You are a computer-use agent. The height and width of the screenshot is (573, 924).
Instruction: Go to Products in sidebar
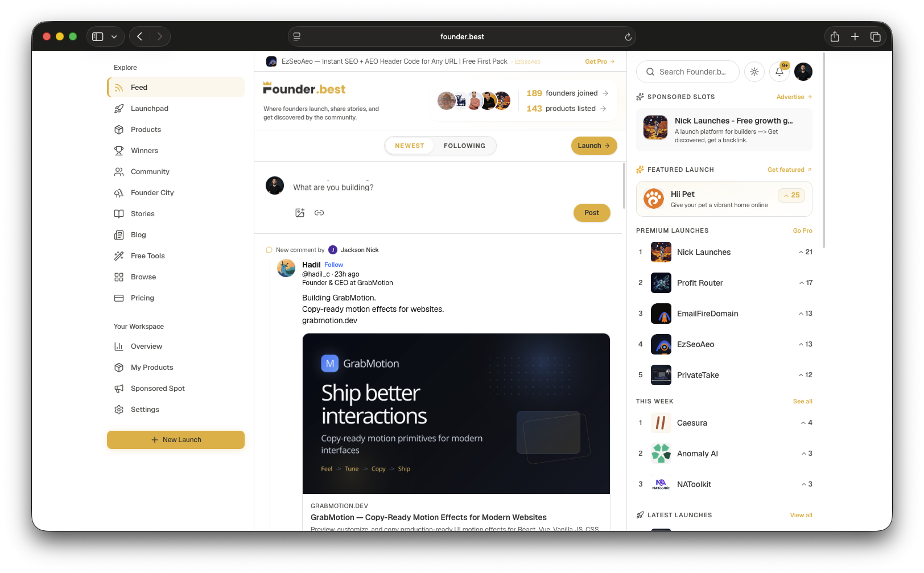pos(176,130)
